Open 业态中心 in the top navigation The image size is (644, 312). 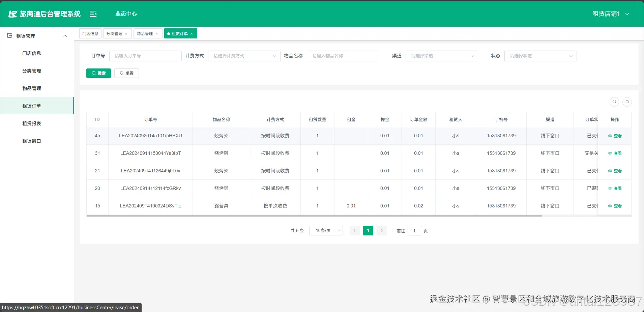point(126,14)
